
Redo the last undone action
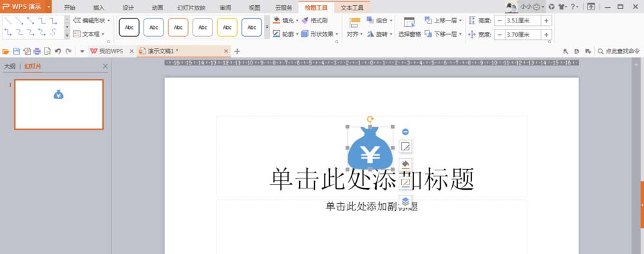click(68, 51)
